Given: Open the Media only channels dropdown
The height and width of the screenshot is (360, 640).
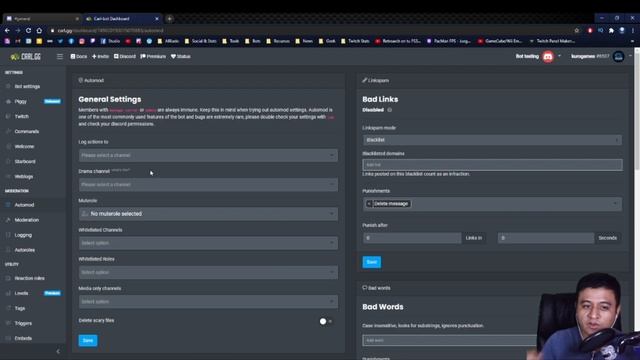Looking at the screenshot, I should point(208,302).
